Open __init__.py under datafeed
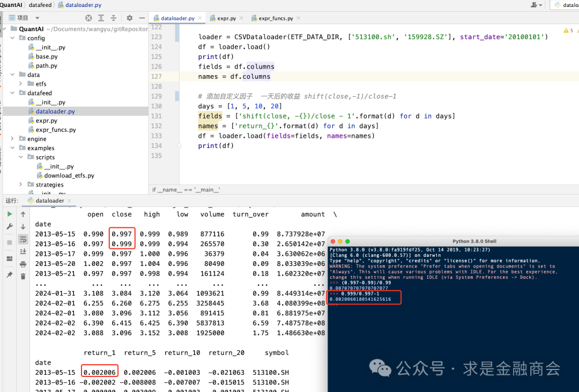This screenshot has height=392, width=579. tap(50, 102)
